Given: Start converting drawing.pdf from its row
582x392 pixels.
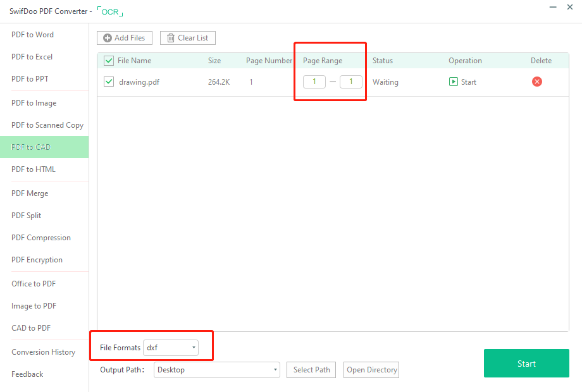Looking at the screenshot, I should (x=462, y=82).
